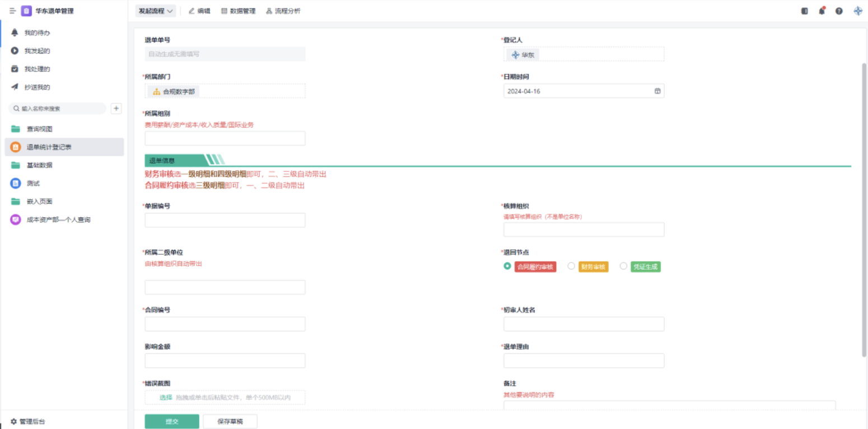This screenshot has height=429, width=868.
Task: Click the 所属组别 input field
Action: coord(225,138)
